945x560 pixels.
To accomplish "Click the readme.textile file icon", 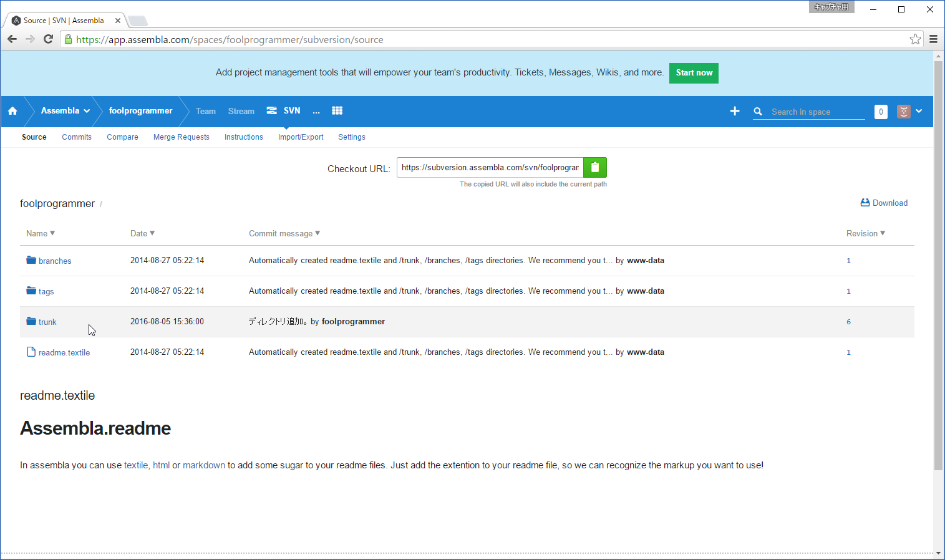I will click(x=31, y=352).
